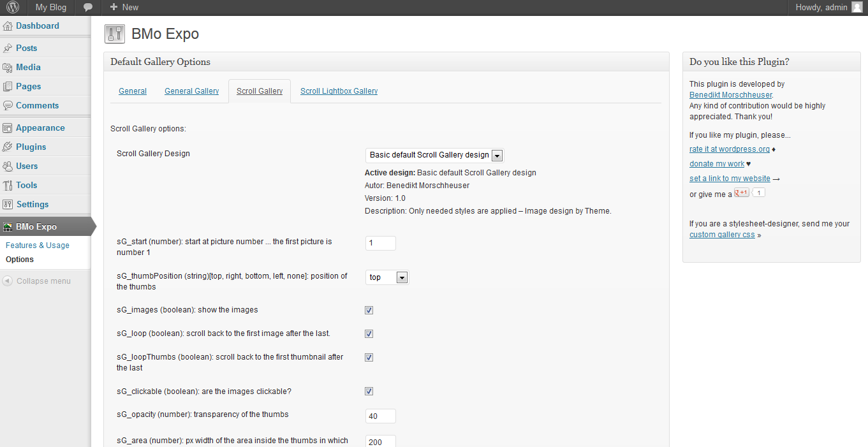Image resolution: width=868 pixels, height=447 pixels.
Task: Open the Scroll Gallery Design dropdown
Action: (x=435, y=155)
